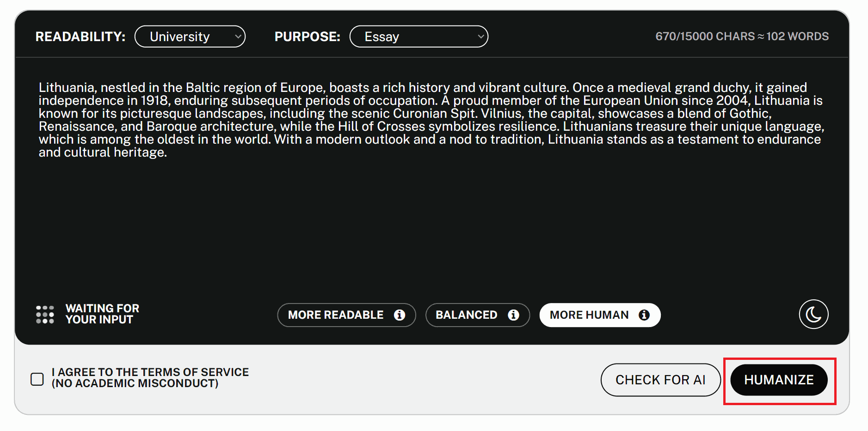Click the dotted grid status icon
The height and width of the screenshot is (431, 868).
(x=45, y=315)
